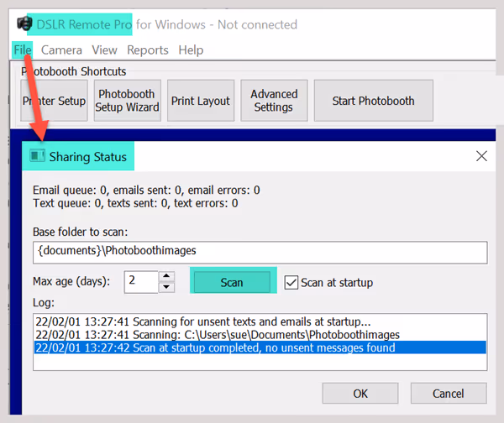Click the Scan button

tap(232, 282)
